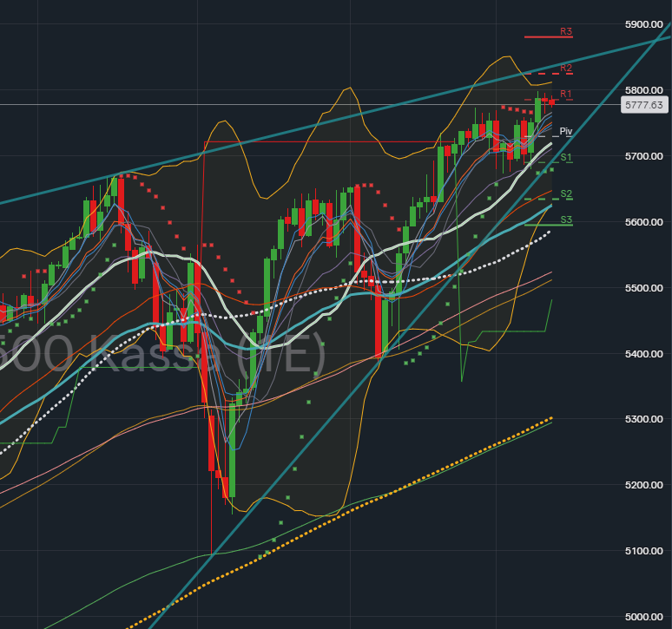Click the 5000.00 price axis label

tap(643, 617)
